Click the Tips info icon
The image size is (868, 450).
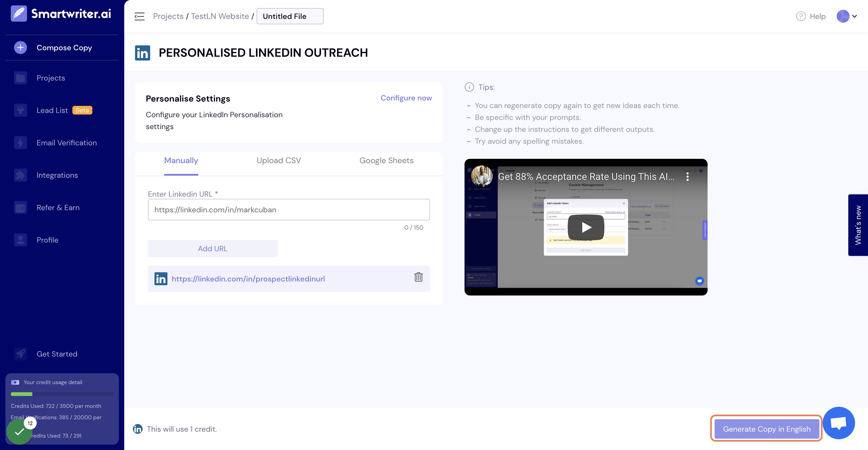coord(469,87)
